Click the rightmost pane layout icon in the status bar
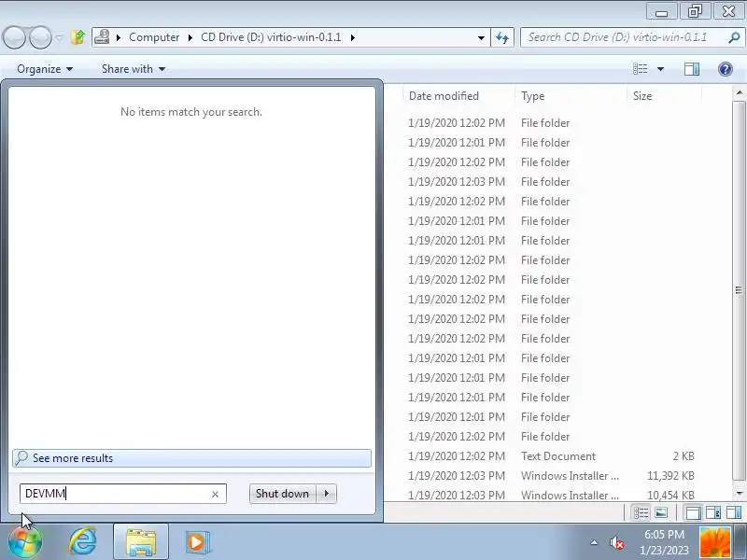The image size is (747, 560). [734, 512]
